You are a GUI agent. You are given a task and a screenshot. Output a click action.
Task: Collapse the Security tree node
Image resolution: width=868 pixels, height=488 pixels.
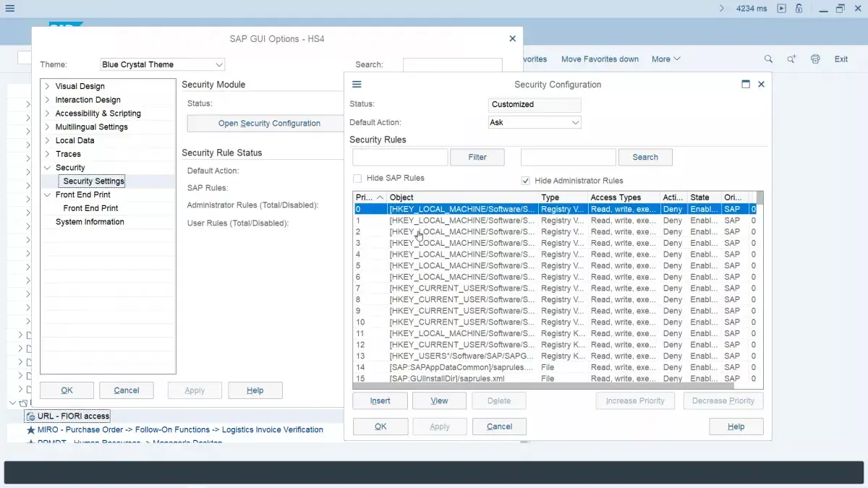coord(48,168)
